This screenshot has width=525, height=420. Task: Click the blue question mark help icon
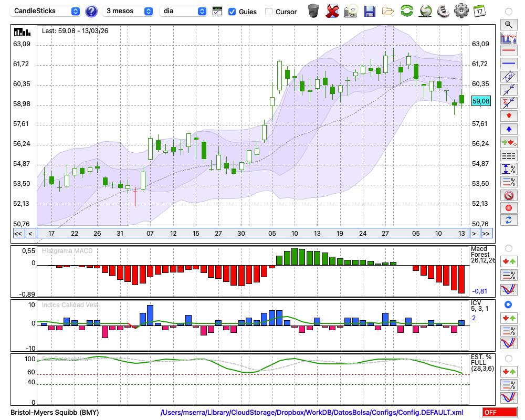pyautogui.click(x=91, y=11)
